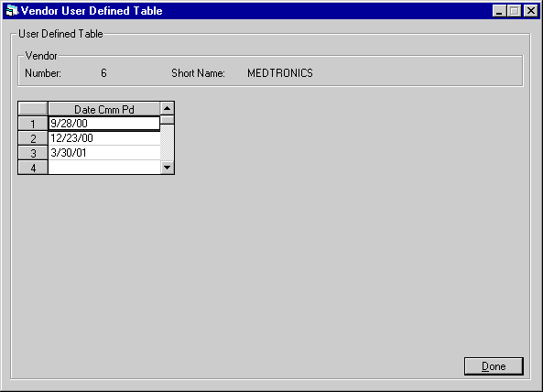Select the row 1 header
This screenshot has height=392, width=543.
coord(33,124)
